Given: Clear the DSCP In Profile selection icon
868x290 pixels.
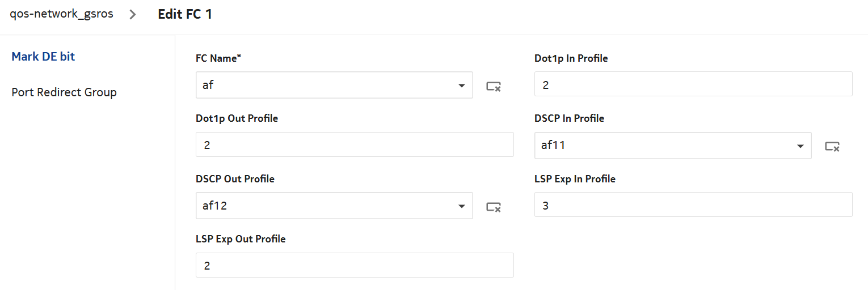Looking at the screenshot, I should tap(832, 147).
